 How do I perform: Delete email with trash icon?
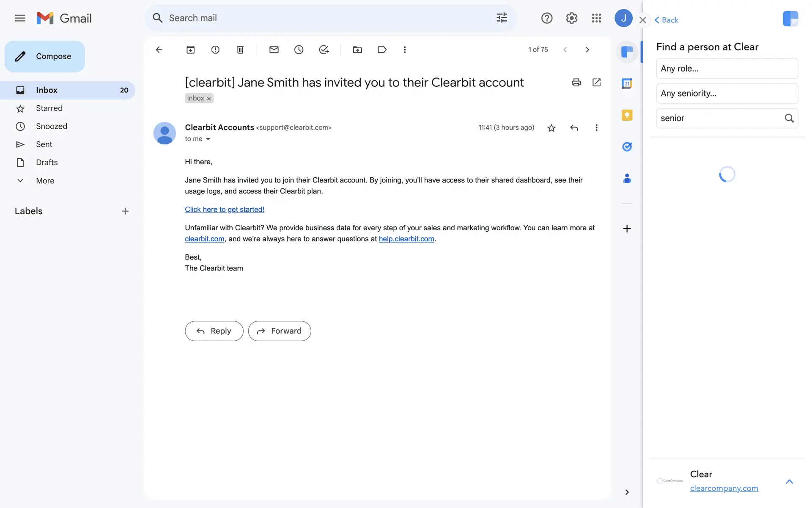(240, 50)
